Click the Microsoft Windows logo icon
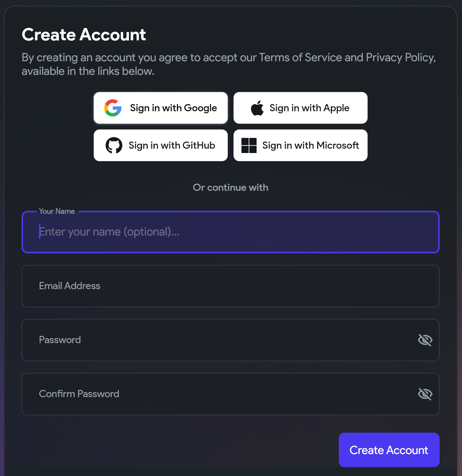 pyautogui.click(x=249, y=145)
